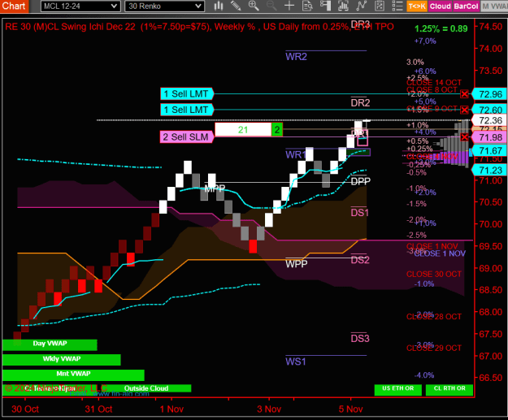Viewport: 508px width, 420px height.
Task: Click the Day VWAP green button
Action: [50, 344]
